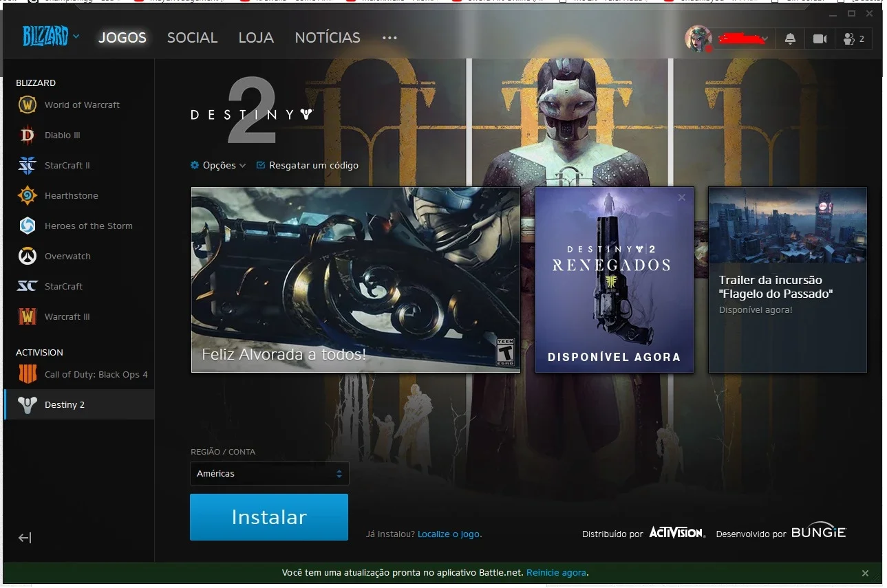Select the Hearthstone icon
The width and height of the screenshot is (887, 588).
pyautogui.click(x=27, y=196)
